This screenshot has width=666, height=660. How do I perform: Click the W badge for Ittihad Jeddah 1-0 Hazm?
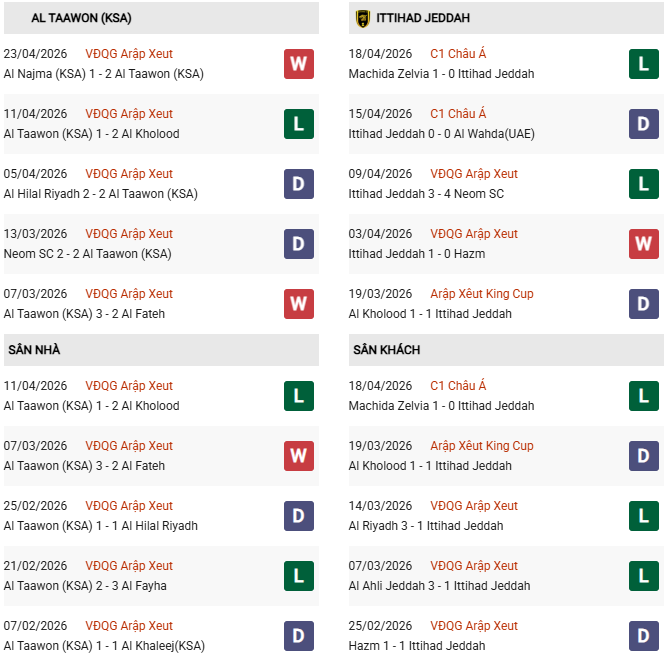644,244
